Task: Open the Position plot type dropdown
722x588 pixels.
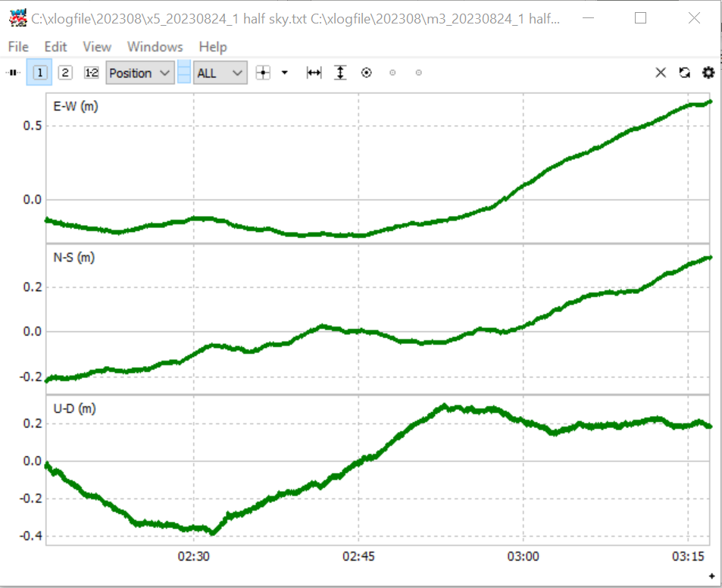Action: click(x=140, y=73)
